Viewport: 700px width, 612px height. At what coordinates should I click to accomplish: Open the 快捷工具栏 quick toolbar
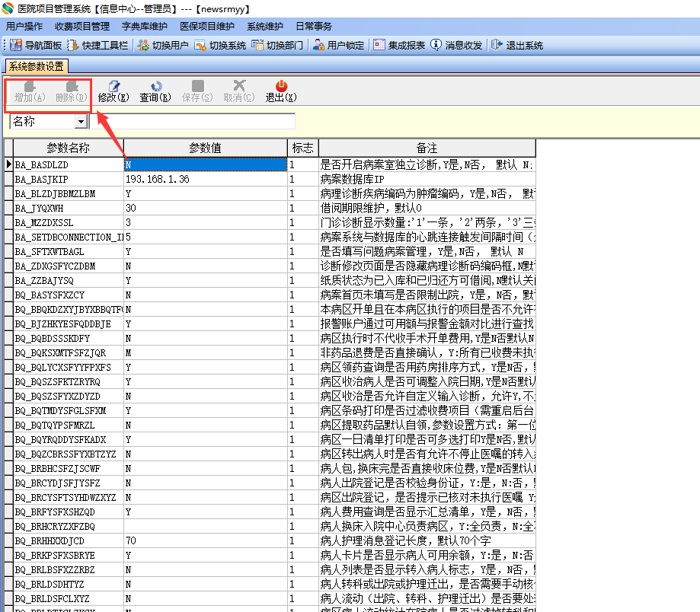click(x=97, y=45)
